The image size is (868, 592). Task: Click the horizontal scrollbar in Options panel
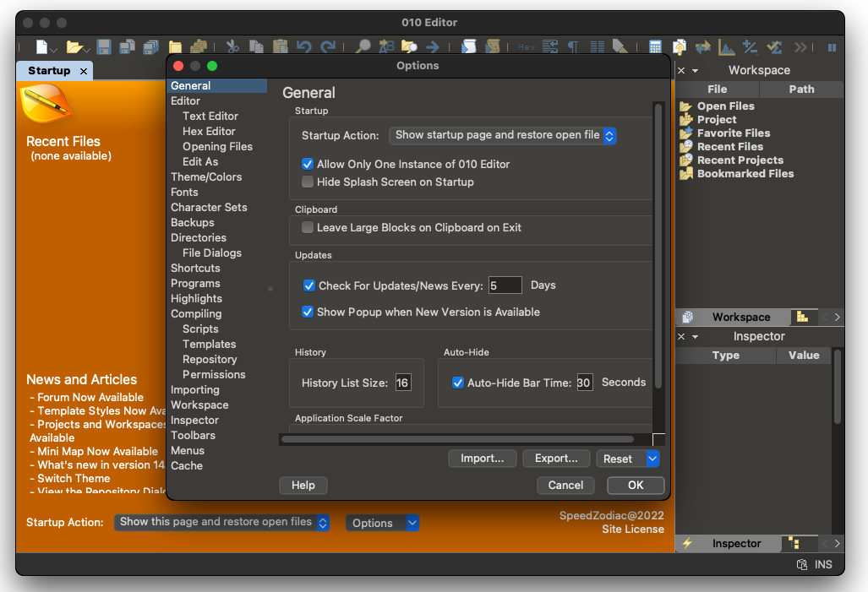tap(456, 439)
